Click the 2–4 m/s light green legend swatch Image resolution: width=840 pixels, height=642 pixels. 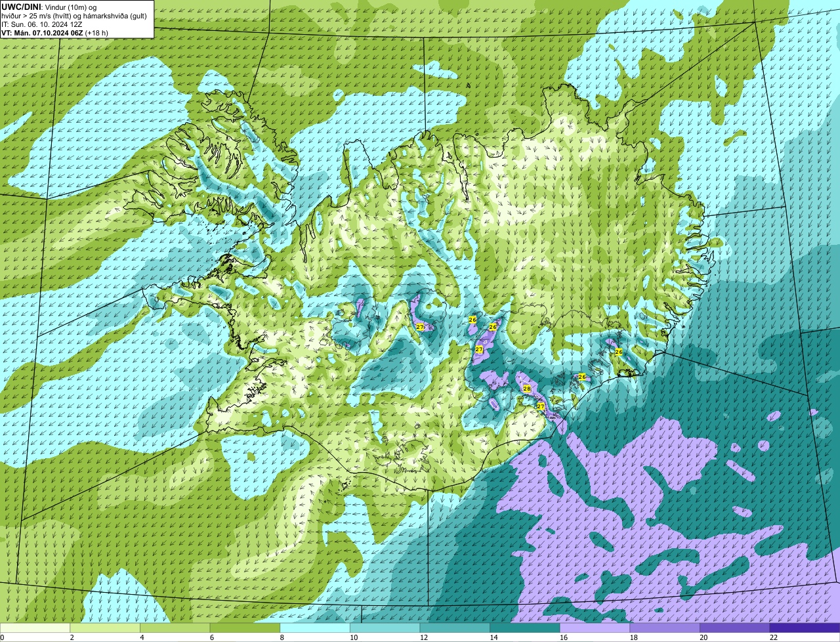coord(105,628)
